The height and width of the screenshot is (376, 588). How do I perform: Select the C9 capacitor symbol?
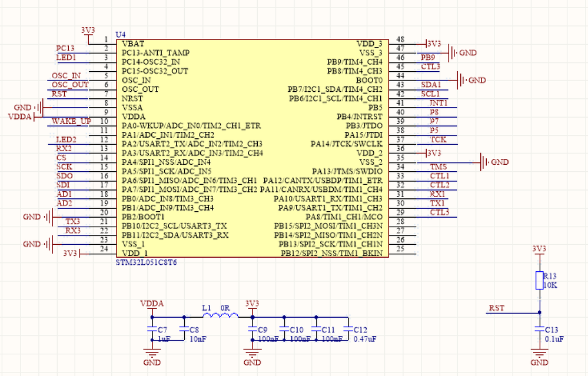[x=253, y=329]
